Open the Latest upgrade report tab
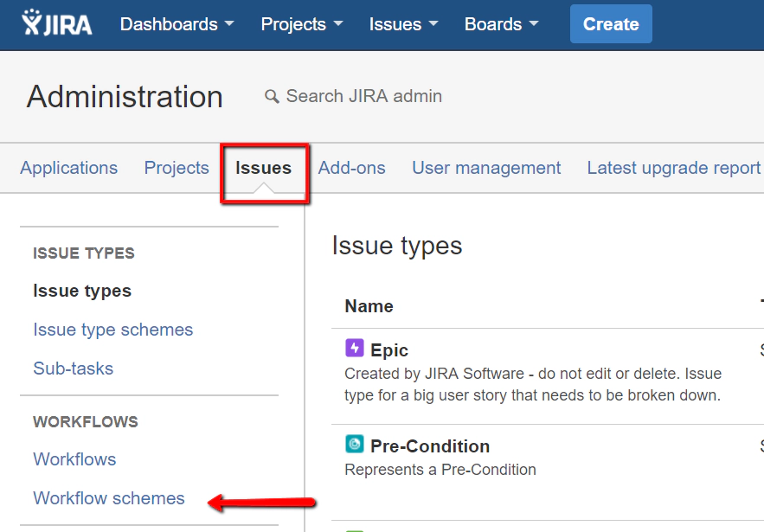The width and height of the screenshot is (764, 532). [x=673, y=168]
